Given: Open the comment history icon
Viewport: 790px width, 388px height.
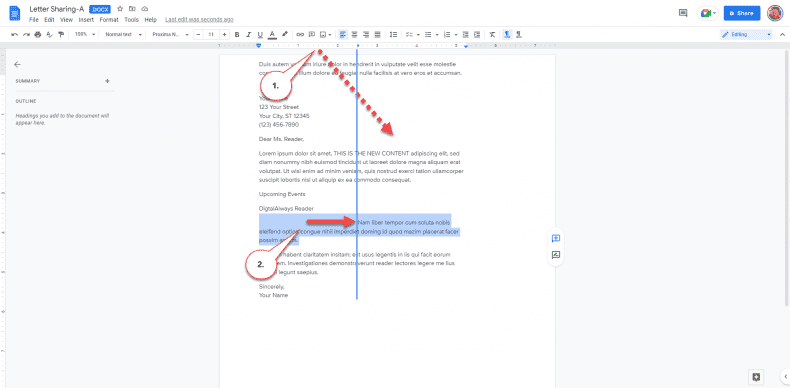Looking at the screenshot, I should point(683,13).
